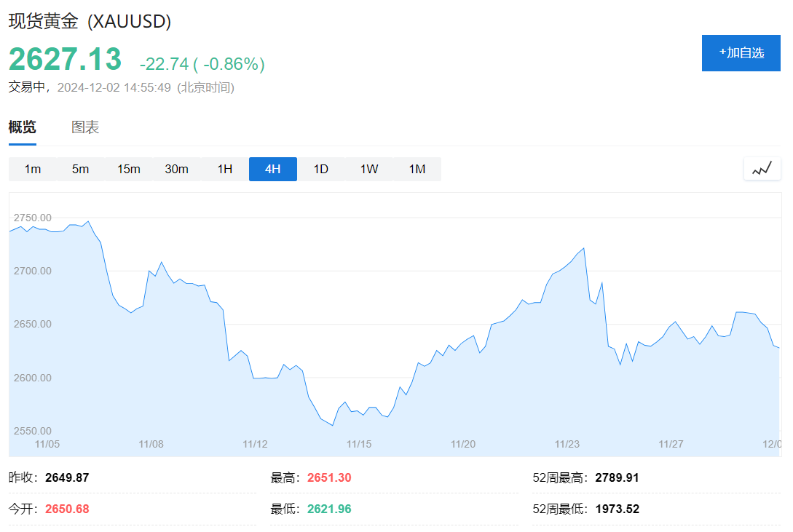Screen dimensions: 793x532
Task: Click the 今开 value 2650.68
Action: coord(67,509)
